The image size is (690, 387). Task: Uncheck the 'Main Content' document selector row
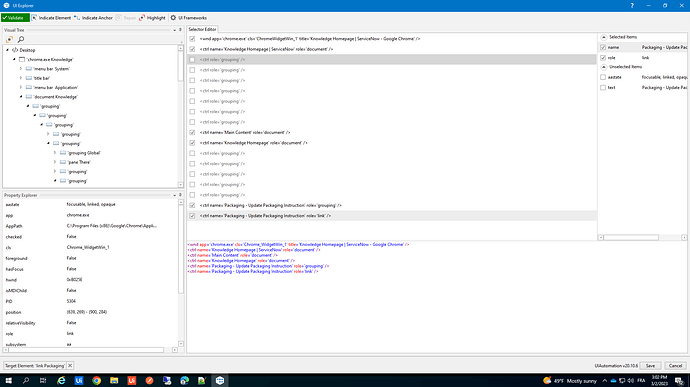[192, 133]
